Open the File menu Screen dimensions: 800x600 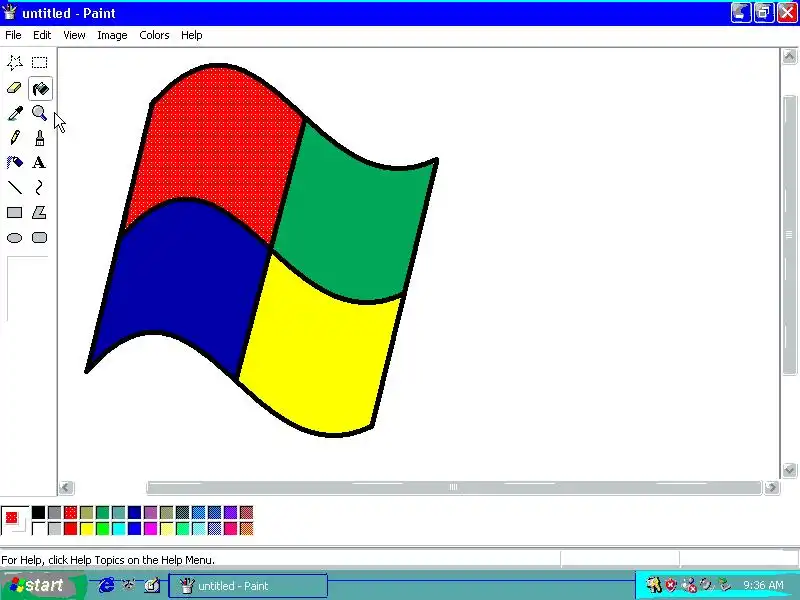13,35
